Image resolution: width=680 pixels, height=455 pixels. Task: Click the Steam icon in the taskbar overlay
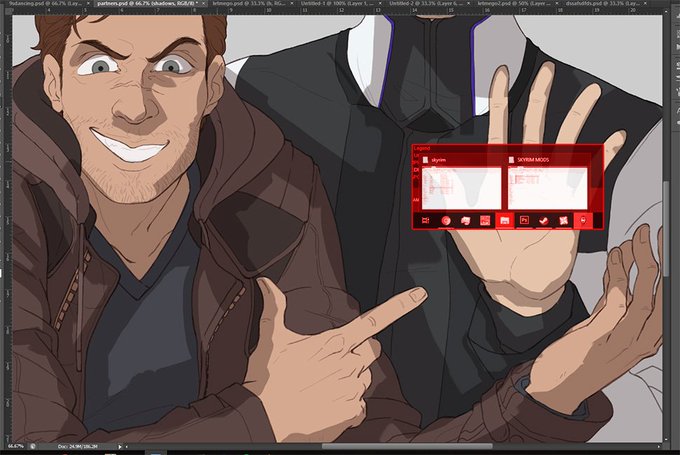[x=543, y=221]
